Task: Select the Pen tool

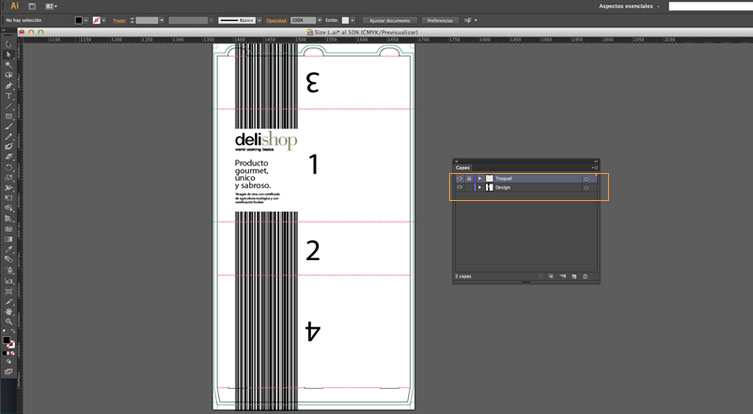Action: click(x=8, y=85)
